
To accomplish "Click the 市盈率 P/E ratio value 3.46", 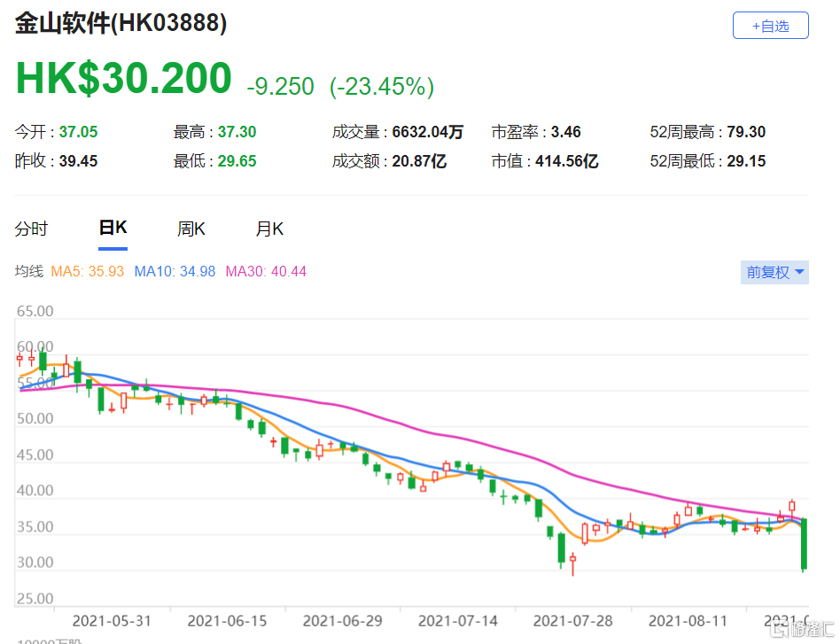I will 565,132.
